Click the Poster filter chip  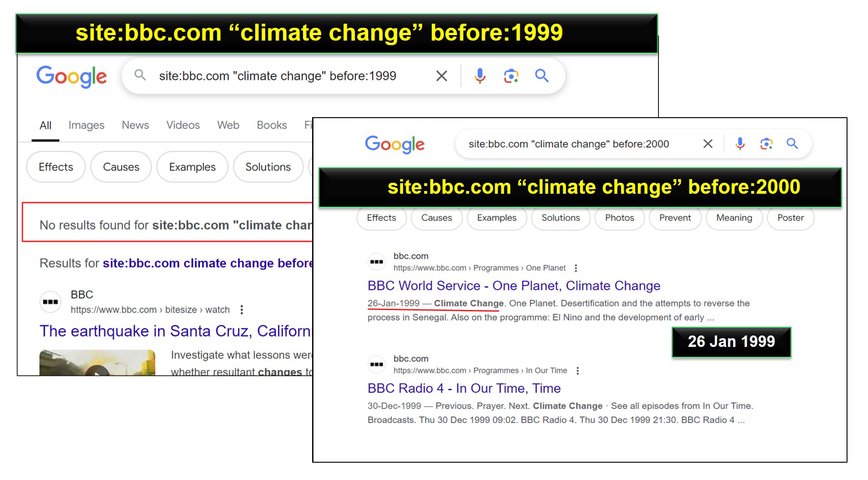point(791,218)
